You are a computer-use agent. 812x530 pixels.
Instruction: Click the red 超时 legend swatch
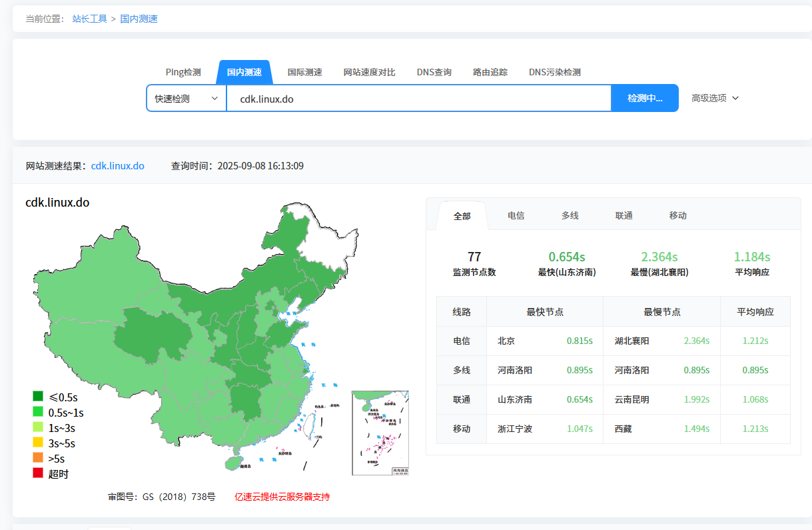tap(38, 473)
